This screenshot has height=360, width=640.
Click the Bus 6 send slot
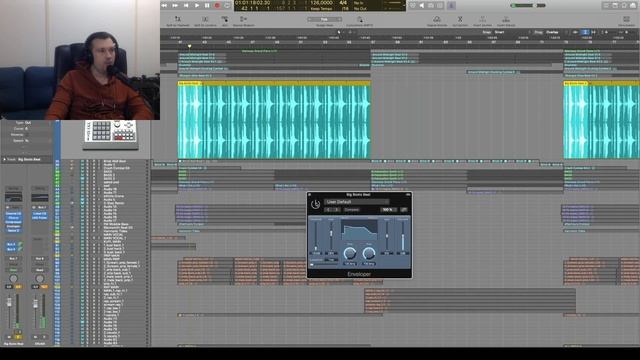click(11, 249)
